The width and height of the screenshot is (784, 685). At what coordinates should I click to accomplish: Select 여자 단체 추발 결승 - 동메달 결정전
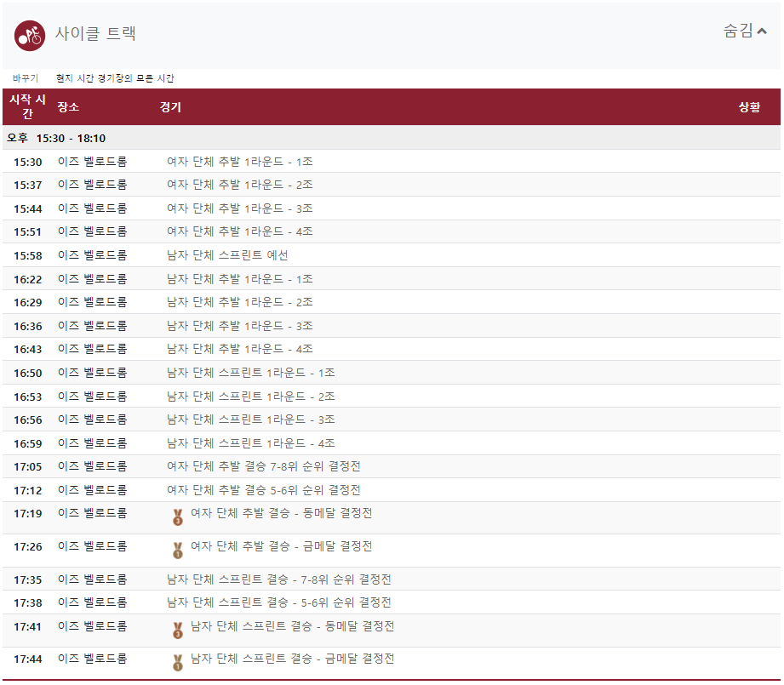pos(282,513)
